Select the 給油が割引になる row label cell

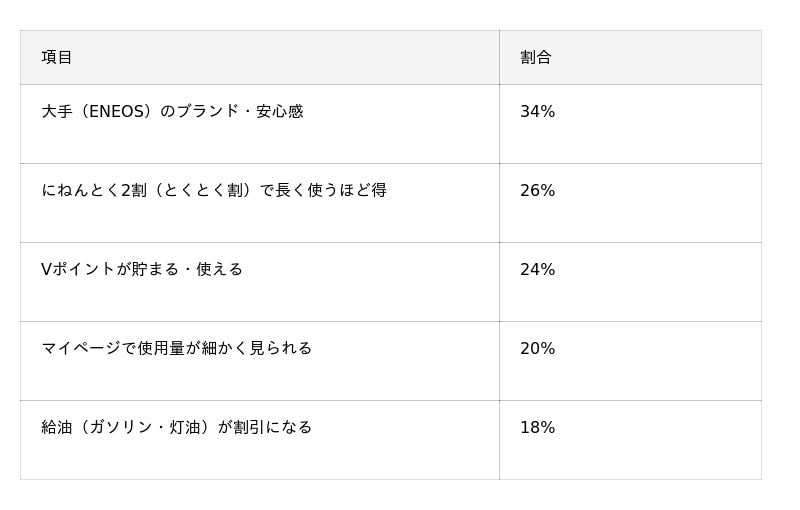[176, 428]
